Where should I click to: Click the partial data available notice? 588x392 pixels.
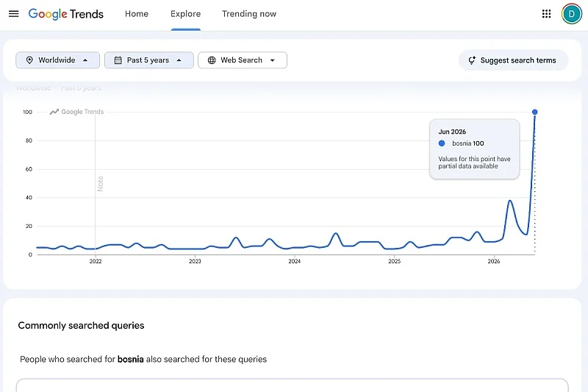tap(474, 163)
